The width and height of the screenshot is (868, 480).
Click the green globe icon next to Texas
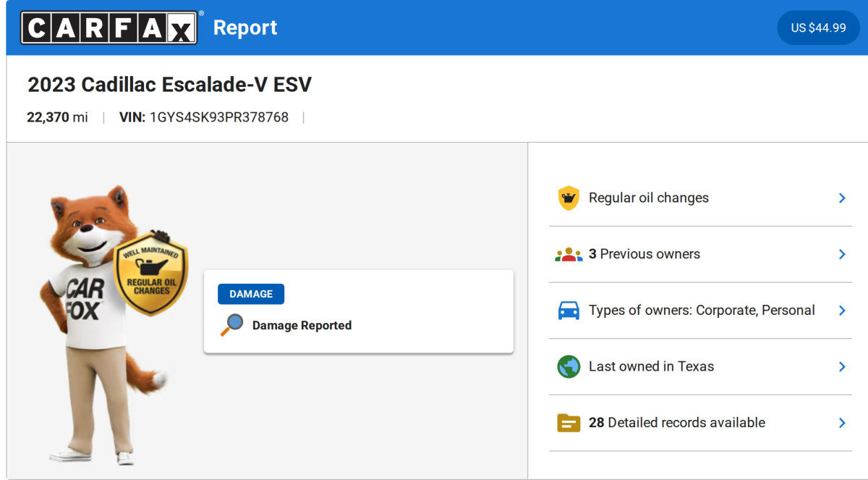pos(569,366)
